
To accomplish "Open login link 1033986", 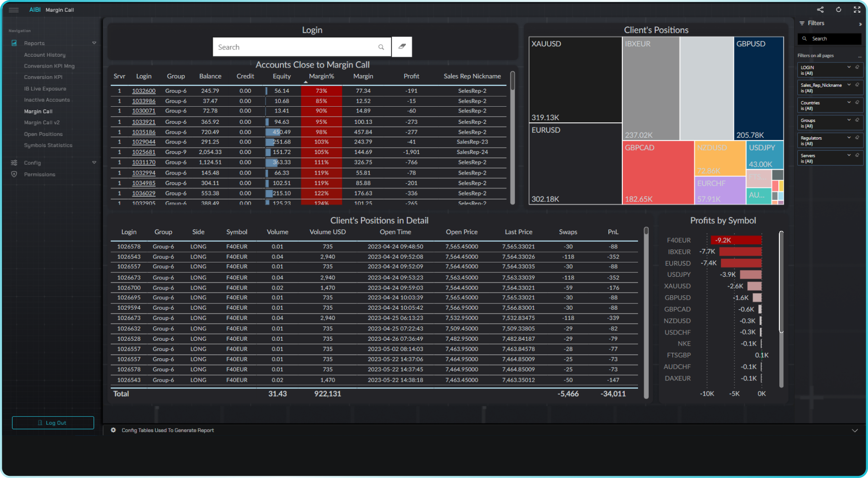I will 144,101.
